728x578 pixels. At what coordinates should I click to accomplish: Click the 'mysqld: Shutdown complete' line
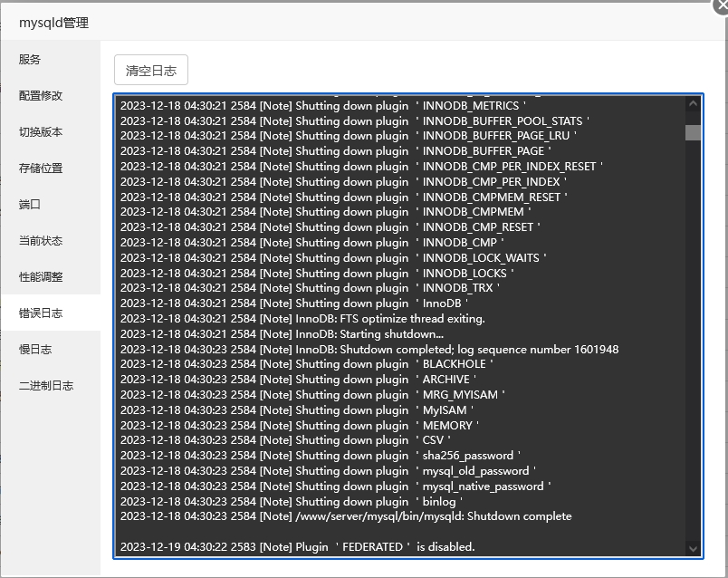(x=346, y=516)
